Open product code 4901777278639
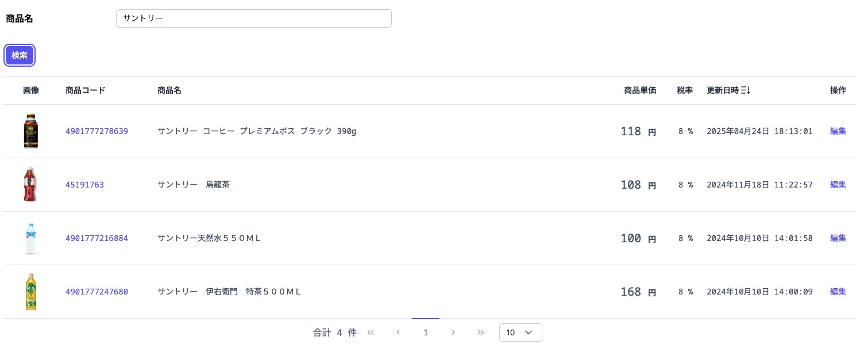This screenshot has width=868, height=348. [x=97, y=131]
